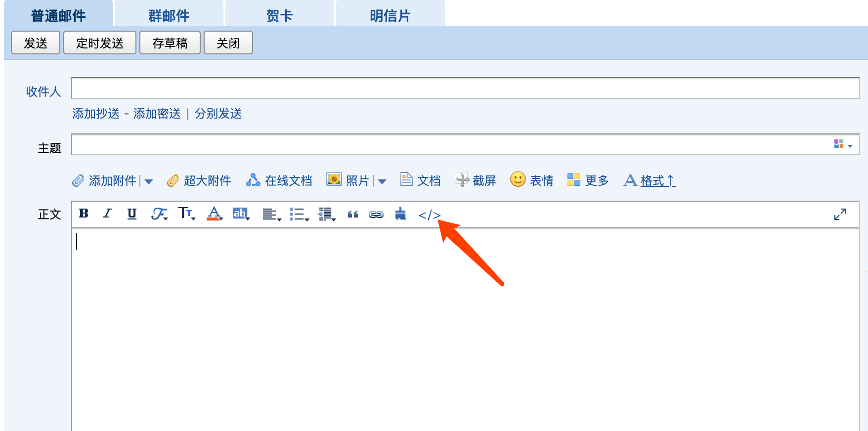Select text background highlight color
The width and height of the screenshot is (868, 431).
[x=241, y=214]
